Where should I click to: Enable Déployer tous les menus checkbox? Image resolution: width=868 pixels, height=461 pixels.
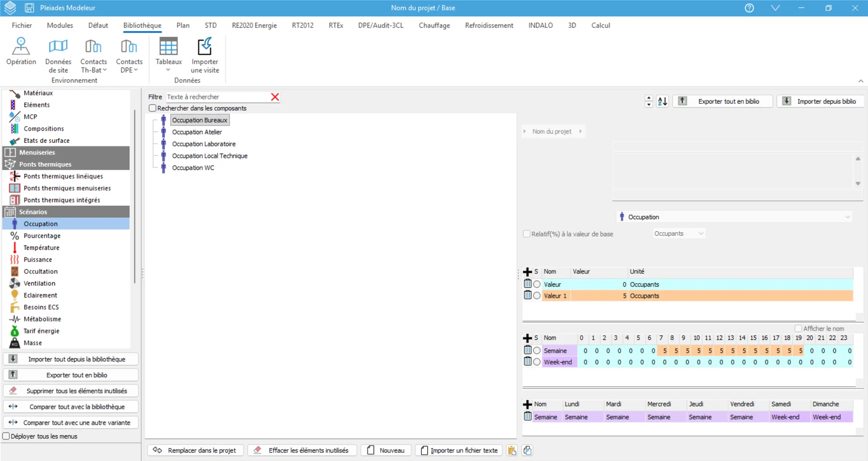click(x=6, y=436)
